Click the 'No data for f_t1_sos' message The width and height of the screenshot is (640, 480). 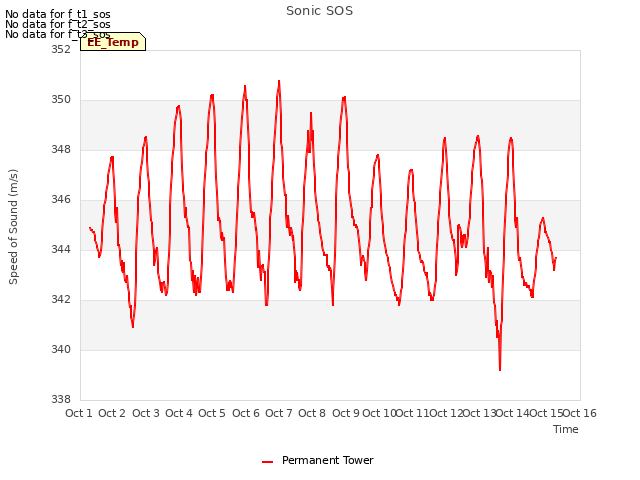coord(58,14)
